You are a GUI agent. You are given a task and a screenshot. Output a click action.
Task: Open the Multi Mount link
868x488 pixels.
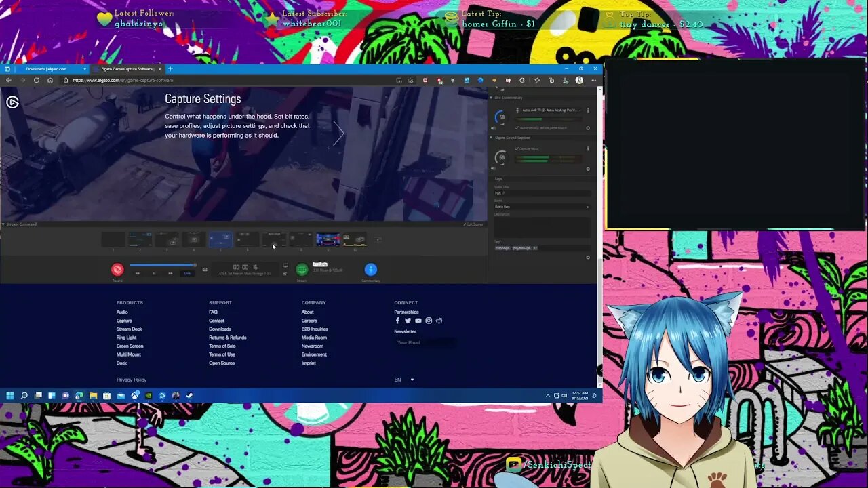click(x=128, y=354)
